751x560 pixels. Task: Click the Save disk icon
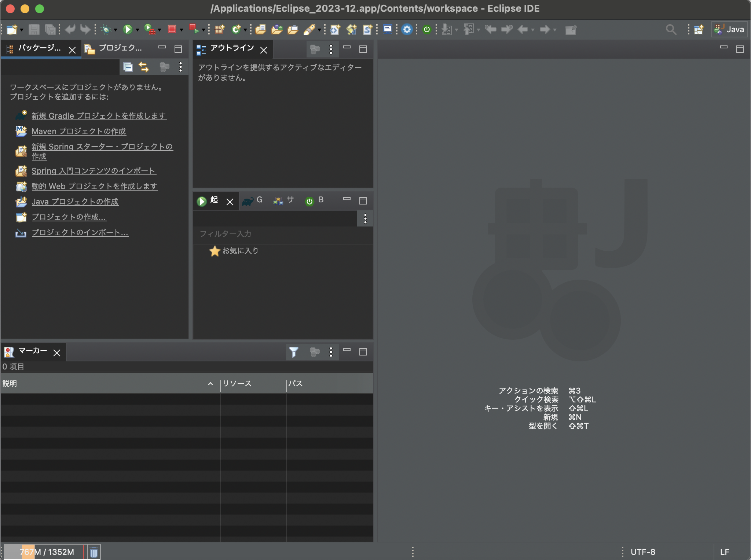(x=34, y=29)
